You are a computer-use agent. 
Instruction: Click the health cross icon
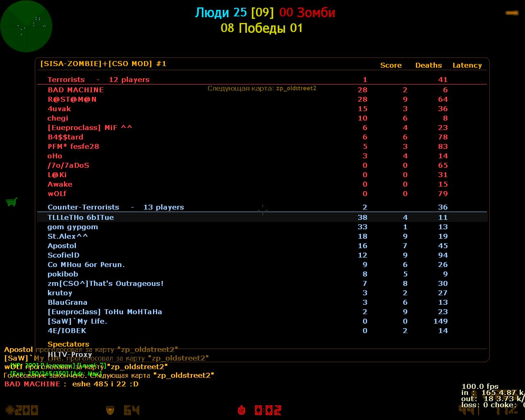[x=10, y=410]
